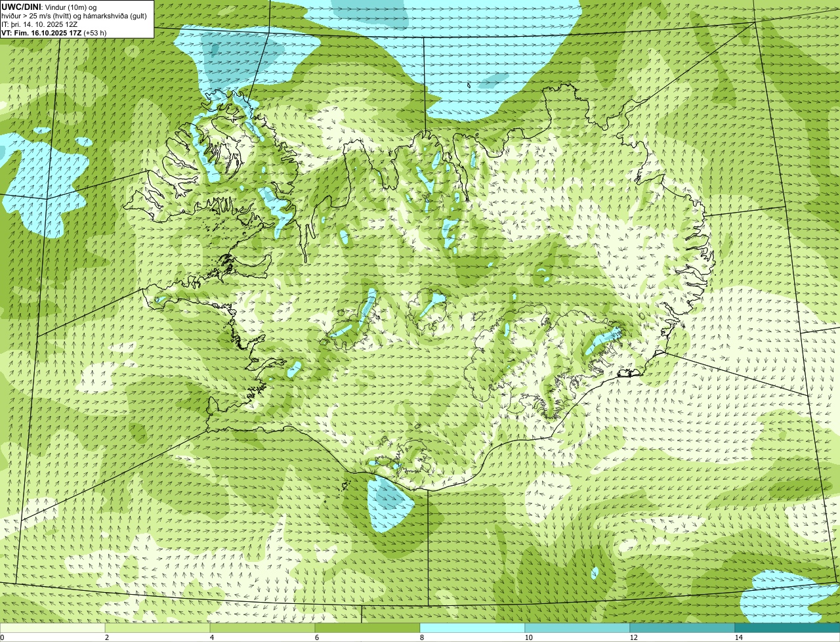Click the legend label '14'

[738, 637]
